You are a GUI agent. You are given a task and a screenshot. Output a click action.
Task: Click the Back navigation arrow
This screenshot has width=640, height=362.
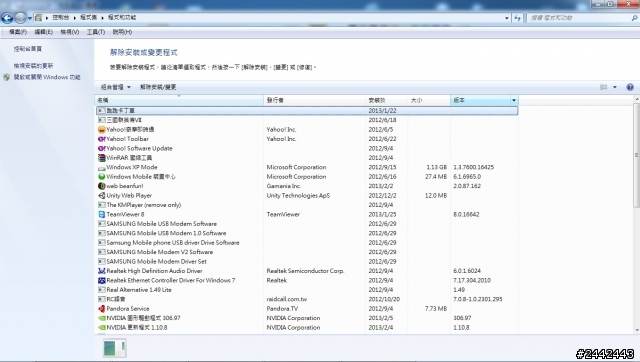(x=7, y=18)
